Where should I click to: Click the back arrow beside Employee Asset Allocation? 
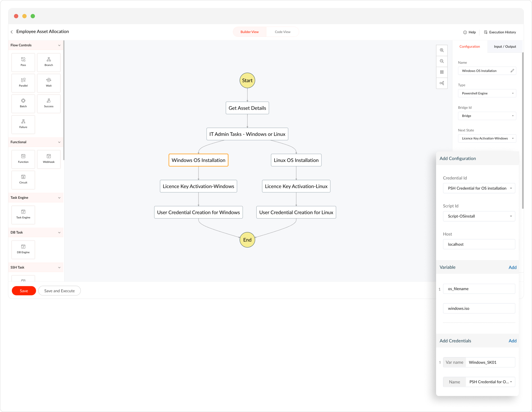pyautogui.click(x=12, y=32)
